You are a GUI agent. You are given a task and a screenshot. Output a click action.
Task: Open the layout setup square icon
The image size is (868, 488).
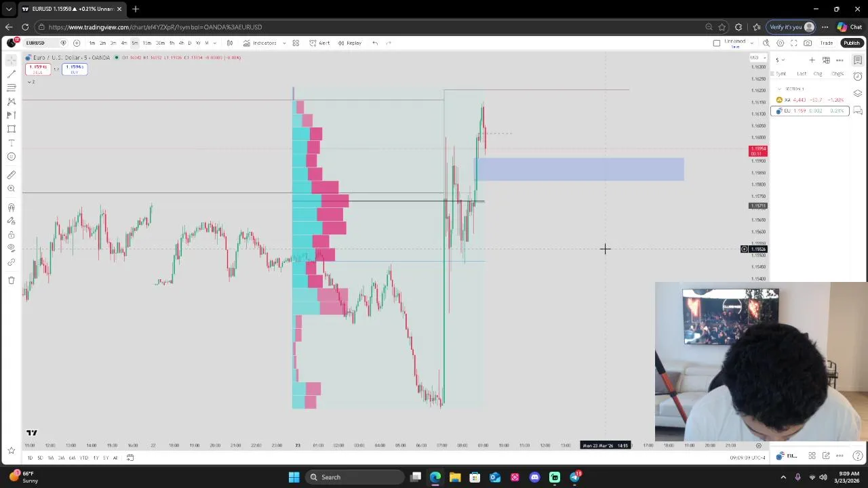[717, 43]
